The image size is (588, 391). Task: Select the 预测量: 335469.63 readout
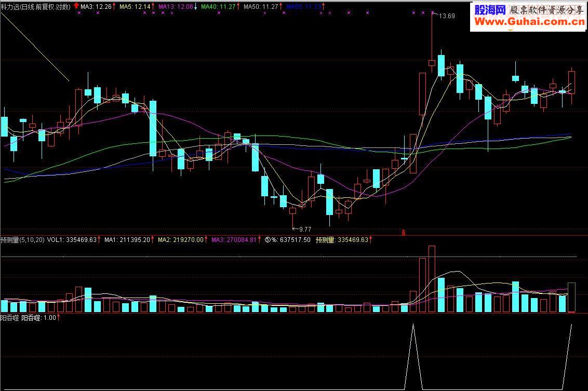pos(342,239)
